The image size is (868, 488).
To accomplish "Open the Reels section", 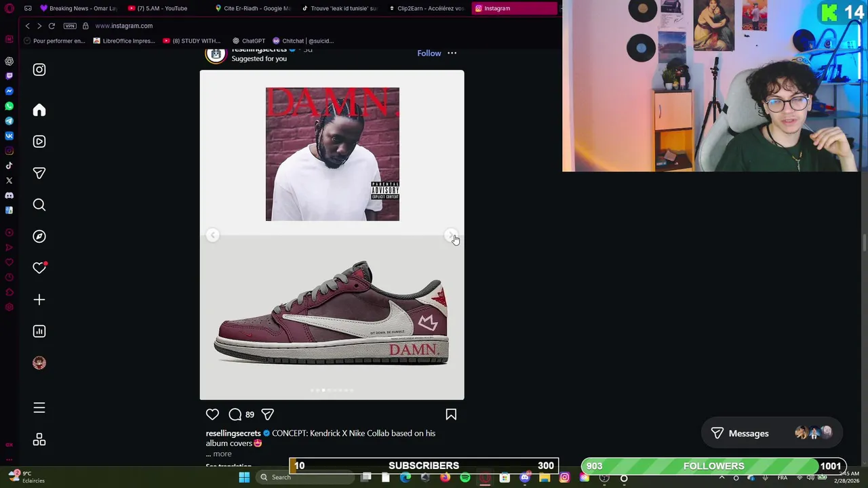I will (39, 142).
